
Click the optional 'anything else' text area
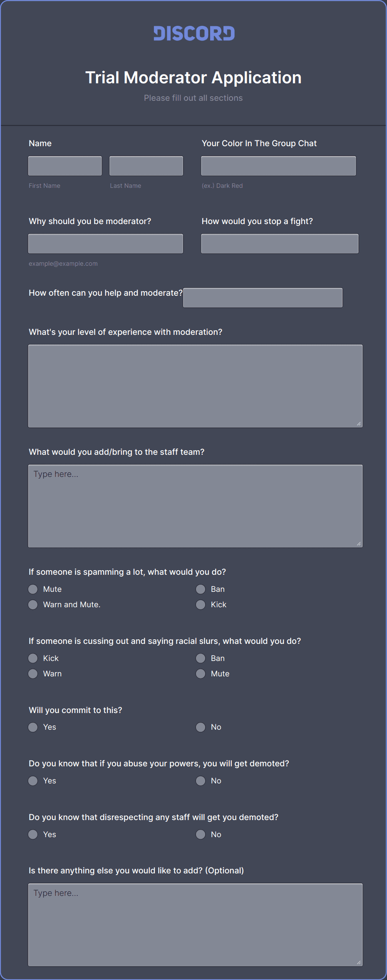click(x=195, y=925)
